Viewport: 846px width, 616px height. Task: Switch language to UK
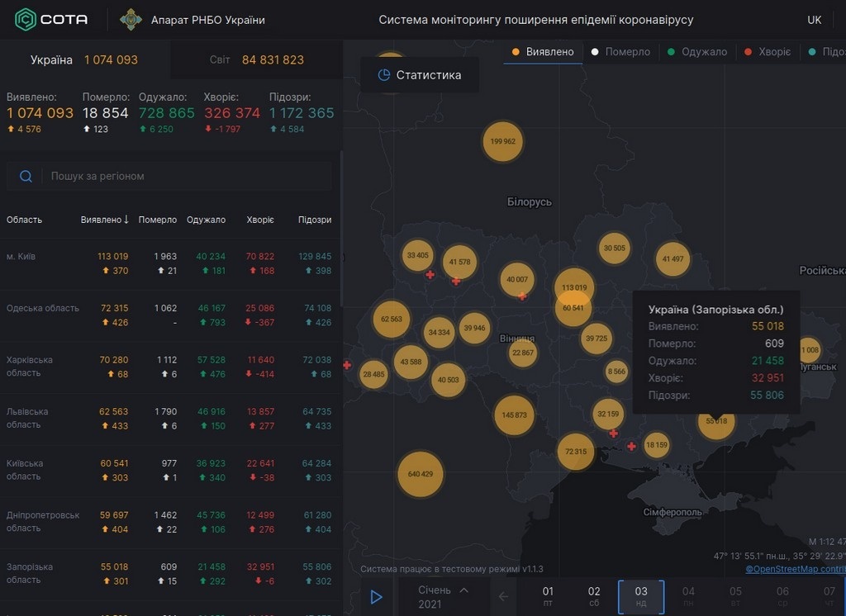[x=814, y=20]
